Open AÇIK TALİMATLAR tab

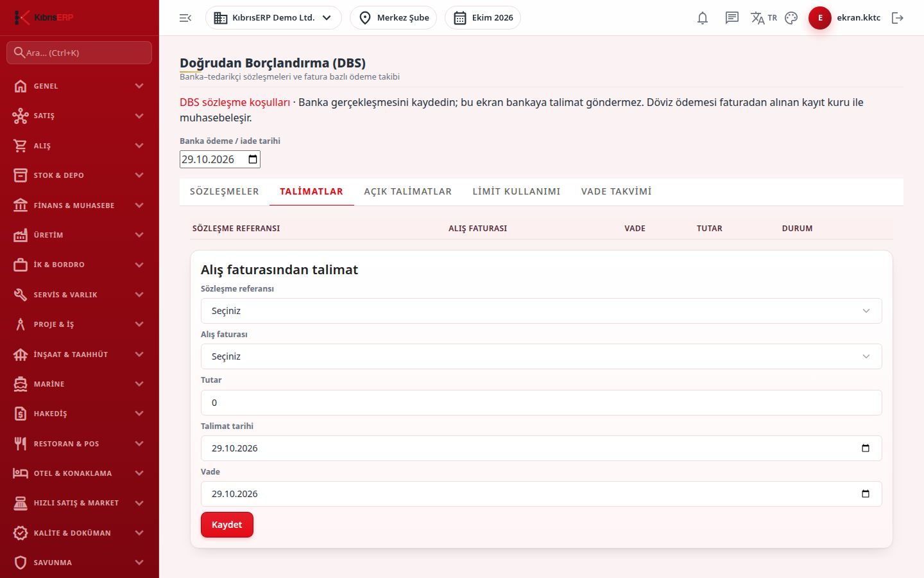[x=408, y=191]
